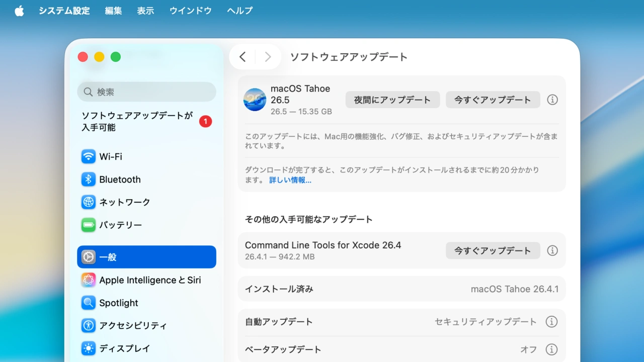Show info for ベータアップデート
The width and height of the screenshot is (644, 362).
click(x=552, y=349)
